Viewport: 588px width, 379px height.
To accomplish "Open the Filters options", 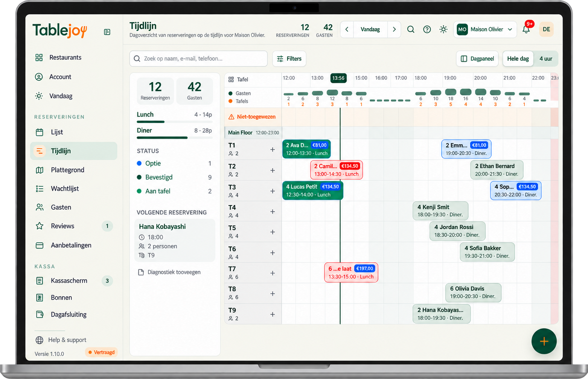I will (289, 59).
